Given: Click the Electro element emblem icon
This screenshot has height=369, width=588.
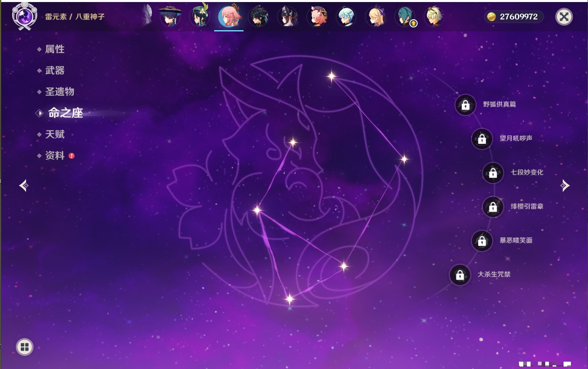Looking at the screenshot, I should click(24, 16).
